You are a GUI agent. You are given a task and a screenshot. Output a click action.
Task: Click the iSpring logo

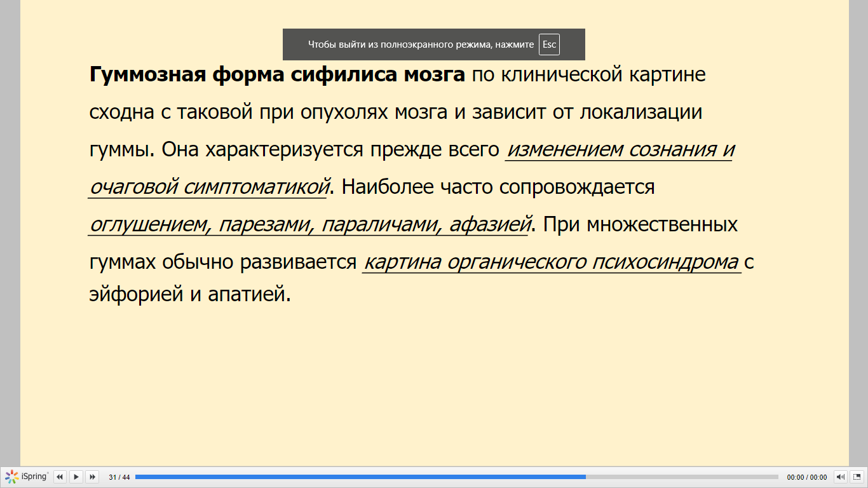[27, 477]
